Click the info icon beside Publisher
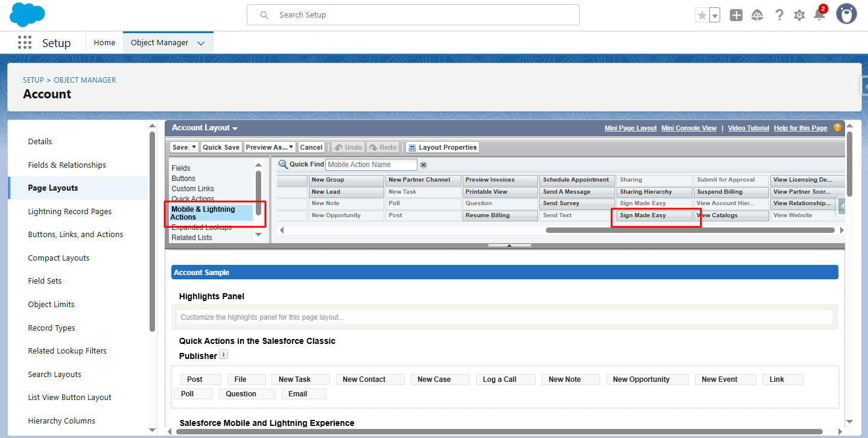This screenshot has height=438, width=868. (223, 355)
